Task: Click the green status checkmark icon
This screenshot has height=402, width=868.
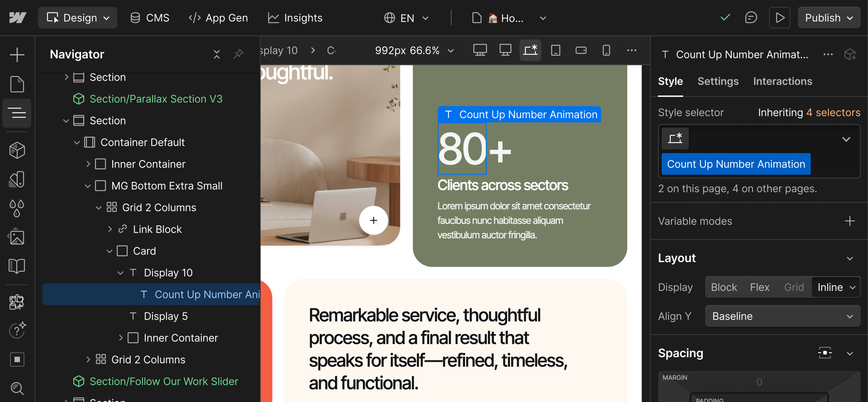Action: (x=725, y=17)
